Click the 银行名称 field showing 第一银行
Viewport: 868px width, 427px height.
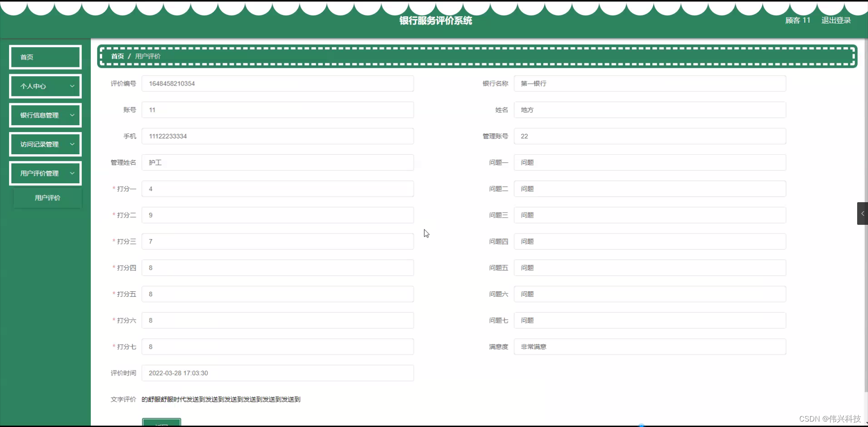649,83
